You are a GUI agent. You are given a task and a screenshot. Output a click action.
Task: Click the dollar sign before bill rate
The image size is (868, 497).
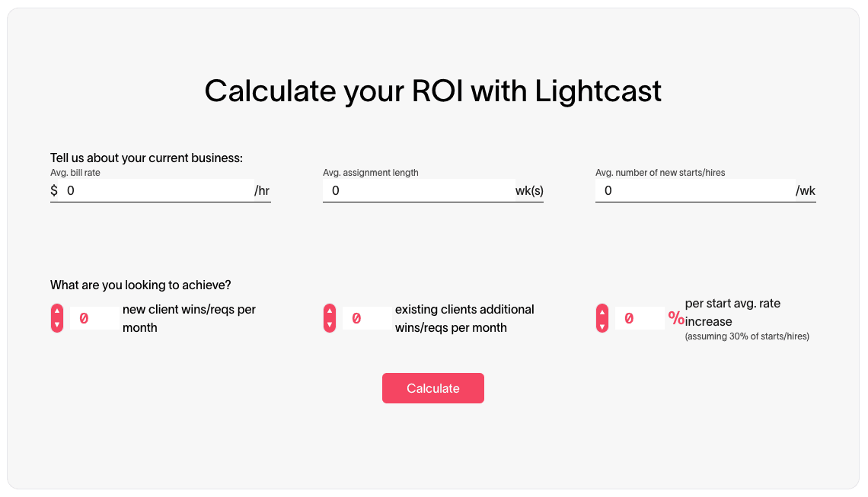pos(54,190)
